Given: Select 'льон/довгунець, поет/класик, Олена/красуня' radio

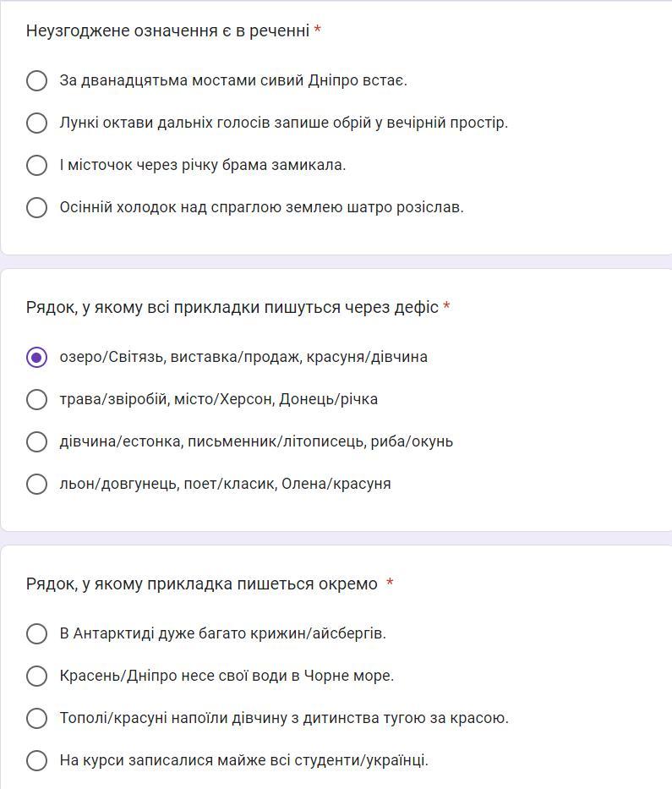Looking at the screenshot, I should tap(36, 484).
